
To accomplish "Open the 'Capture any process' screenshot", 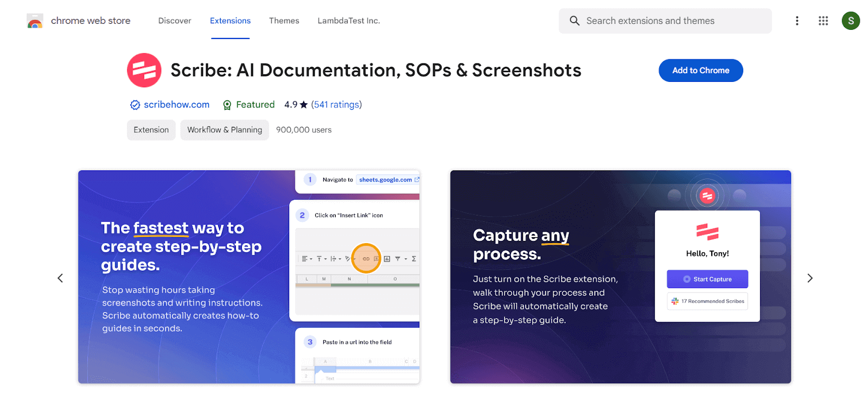I will coord(621,277).
